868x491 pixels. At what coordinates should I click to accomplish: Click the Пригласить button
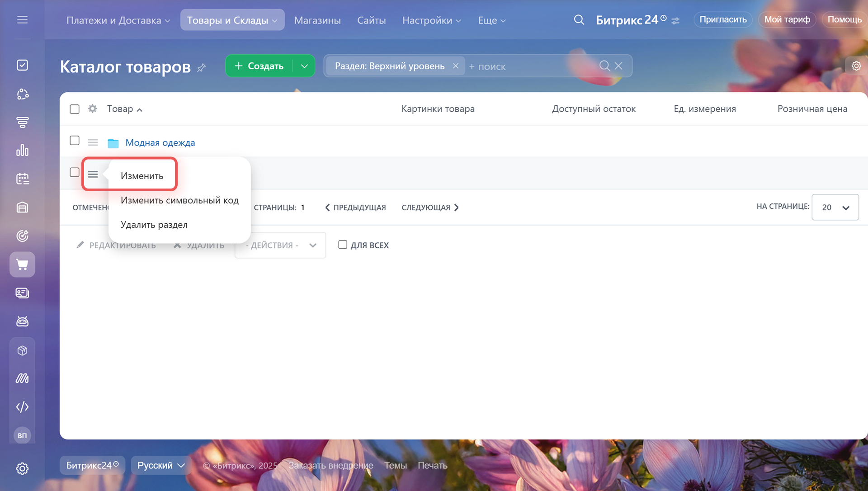coord(723,19)
